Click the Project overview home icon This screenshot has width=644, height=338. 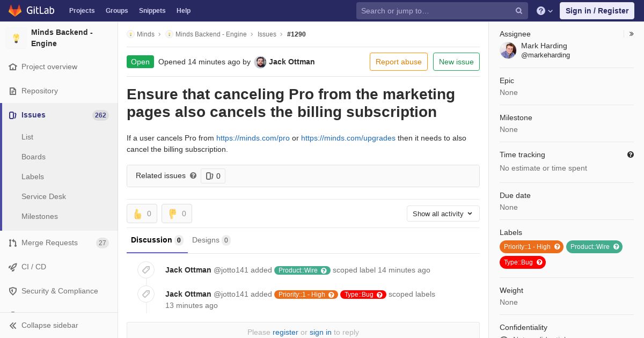tap(13, 67)
